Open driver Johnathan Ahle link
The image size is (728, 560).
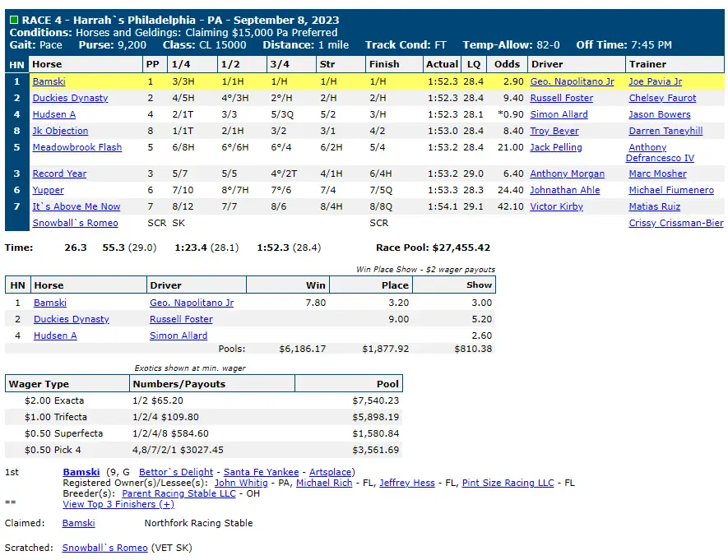(x=565, y=190)
